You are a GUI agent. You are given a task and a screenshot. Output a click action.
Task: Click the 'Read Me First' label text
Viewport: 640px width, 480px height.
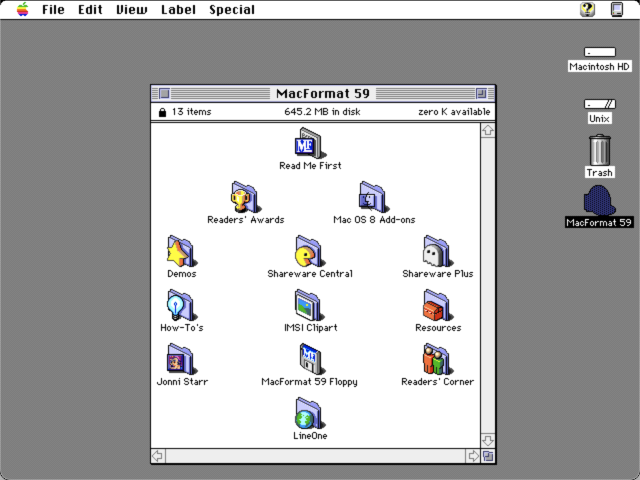point(310,166)
